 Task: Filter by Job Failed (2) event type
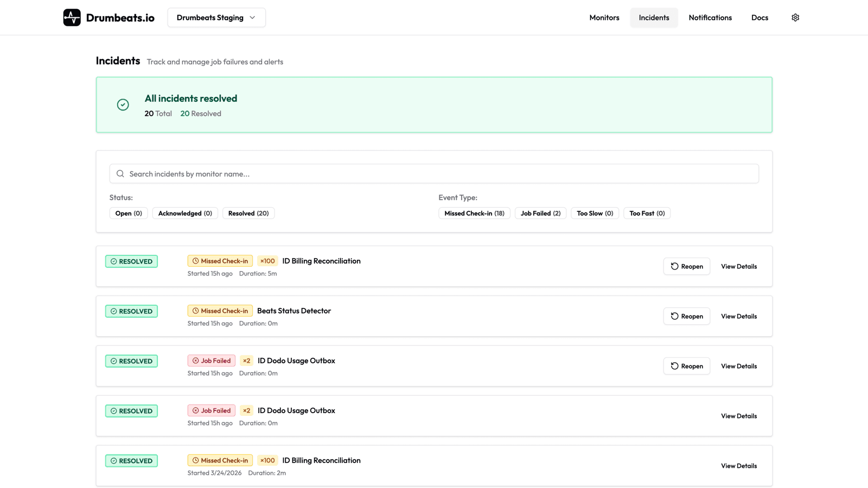[540, 213]
